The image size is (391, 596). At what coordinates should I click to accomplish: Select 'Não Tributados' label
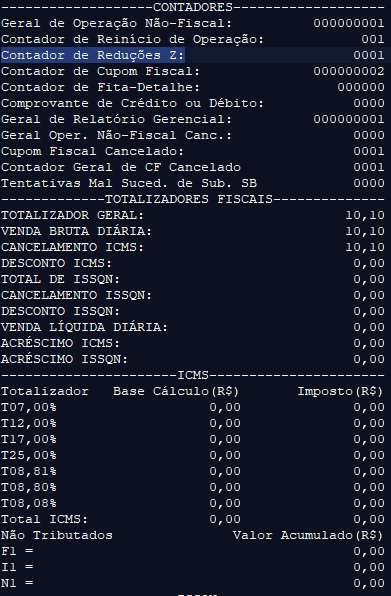pos(57,535)
